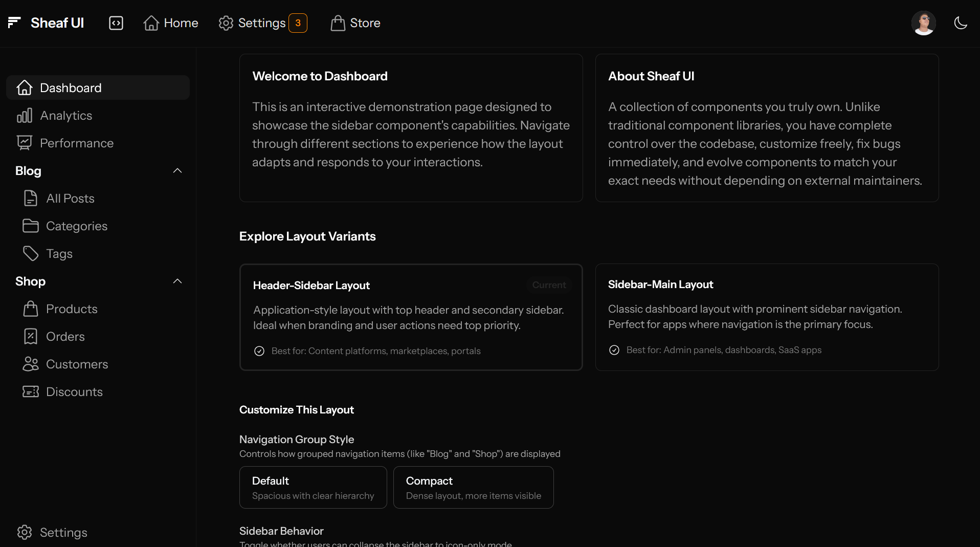This screenshot has width=980, height=547.
Task: Click the Discounts ticket icon
Action: coord(31,392)
